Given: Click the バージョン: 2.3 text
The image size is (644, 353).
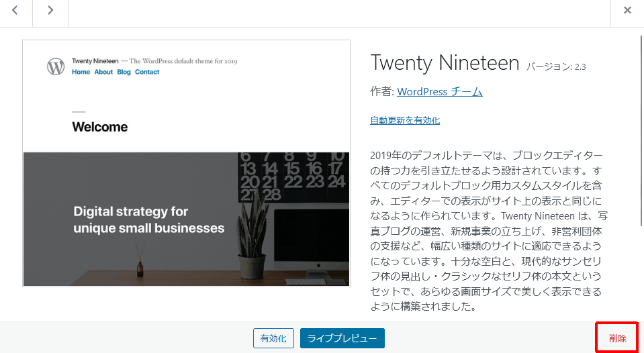Looking at the screenshot, I should (x=556, y=67).
